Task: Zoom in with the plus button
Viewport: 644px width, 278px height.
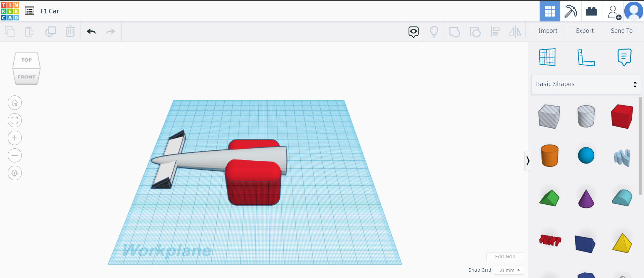Action: [x=15, y=138]
